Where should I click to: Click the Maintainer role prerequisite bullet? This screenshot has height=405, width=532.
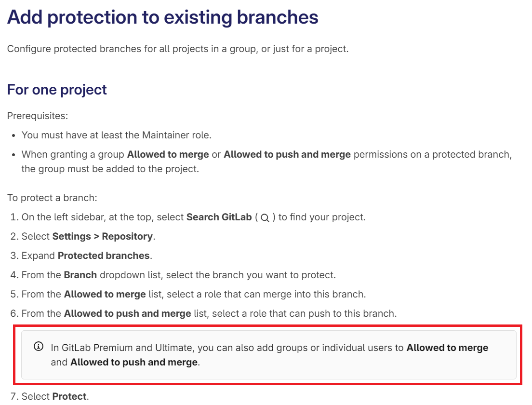point(116,135)
